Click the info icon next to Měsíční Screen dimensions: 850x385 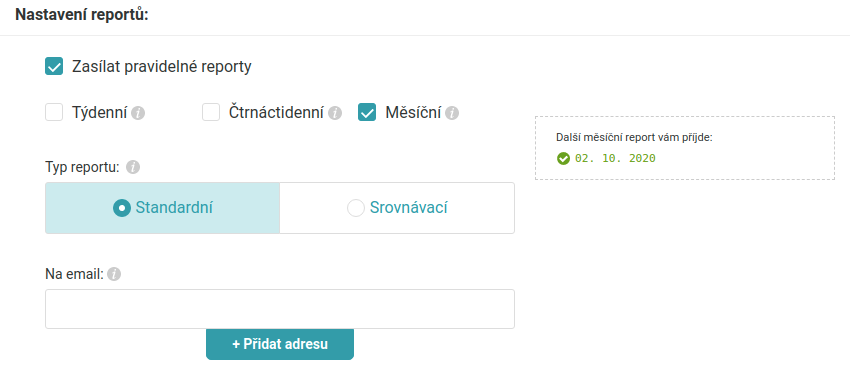452,113
